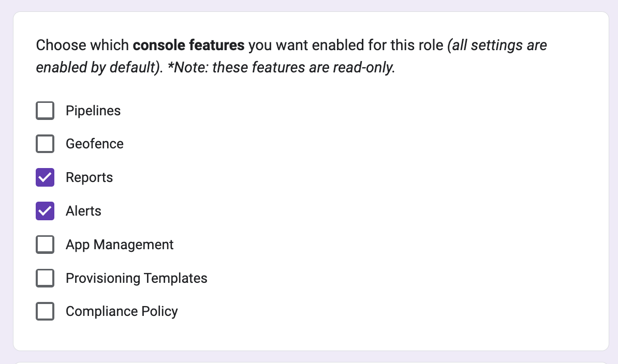This screenshot has height=364, width=618.
Task: Disable the checked Alerts checkbox
Action: [x=45, y=211]
